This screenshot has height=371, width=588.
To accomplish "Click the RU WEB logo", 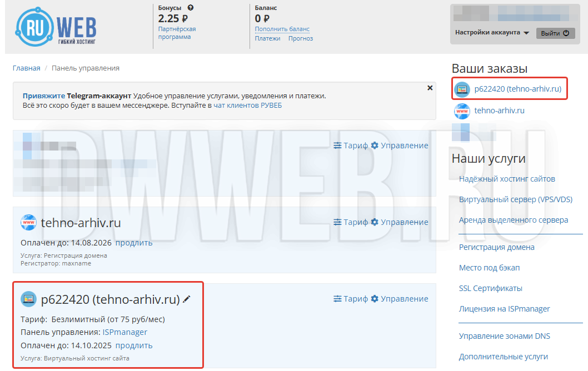I will 56,26.
